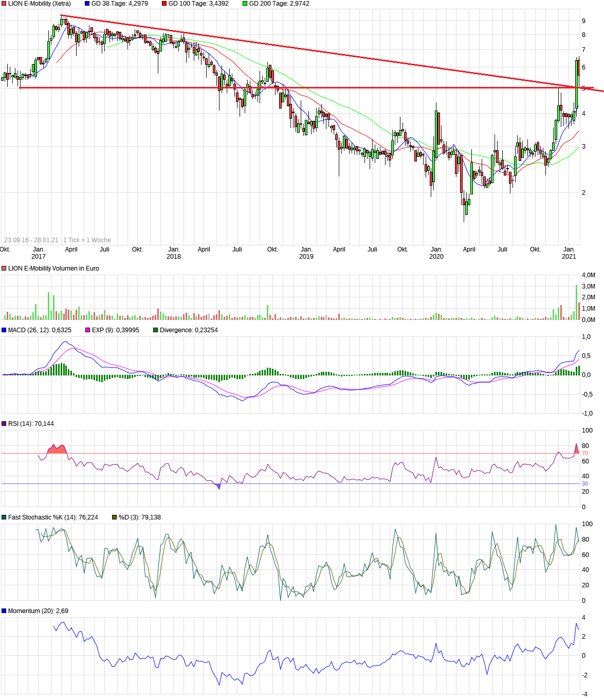Click the LION E-Mobility Volumen in Euro label
The image size is (604, 700).
tap(53, 268)
